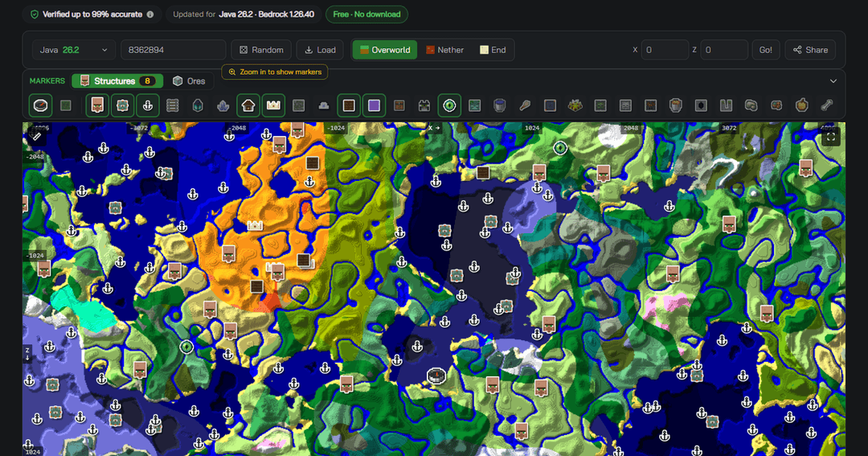The height and width of the screenshot is (456, 868).
Task: Enable the black gem block filter
Action: click(x=701, y=105)
